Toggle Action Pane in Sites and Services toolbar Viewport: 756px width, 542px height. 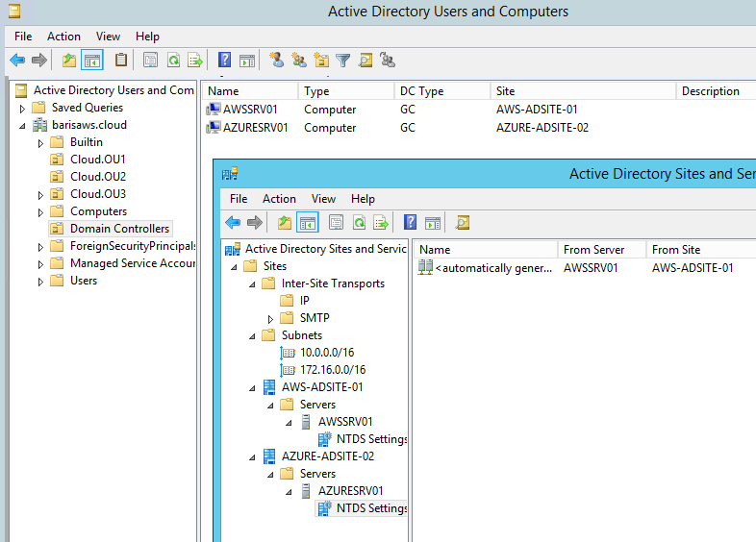pos(433,223)
